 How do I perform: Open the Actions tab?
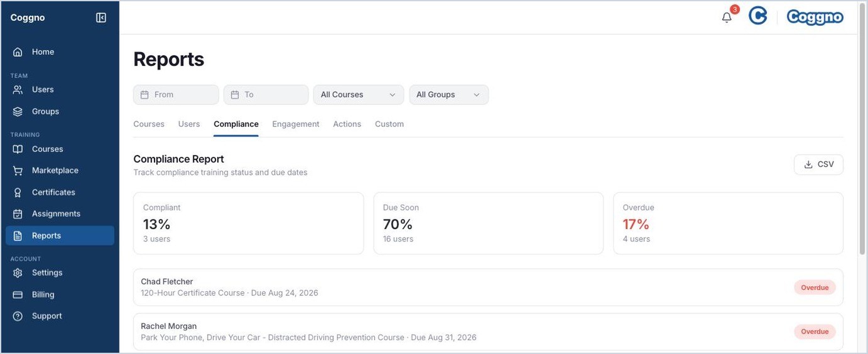(x=347, y=124)
